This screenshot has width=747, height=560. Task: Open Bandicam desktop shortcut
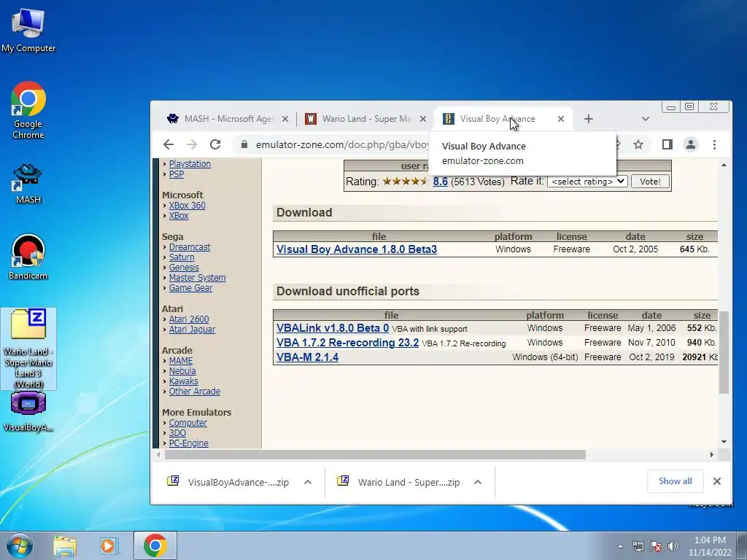[28, 257]
